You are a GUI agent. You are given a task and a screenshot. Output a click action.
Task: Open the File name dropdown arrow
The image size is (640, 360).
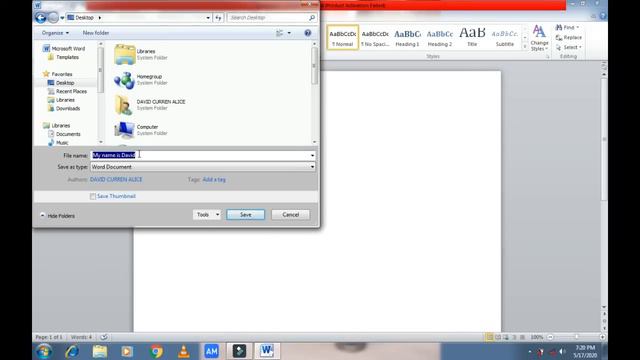(312, 156)
